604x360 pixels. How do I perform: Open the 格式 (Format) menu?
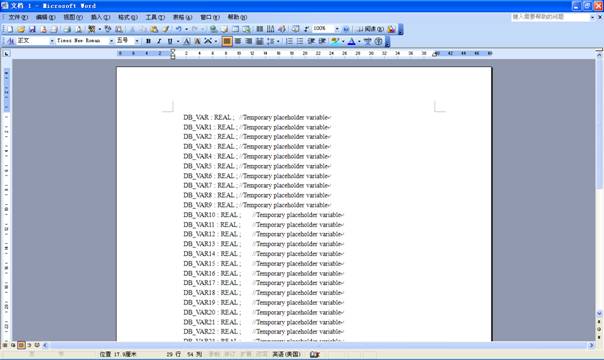(128, 17)
